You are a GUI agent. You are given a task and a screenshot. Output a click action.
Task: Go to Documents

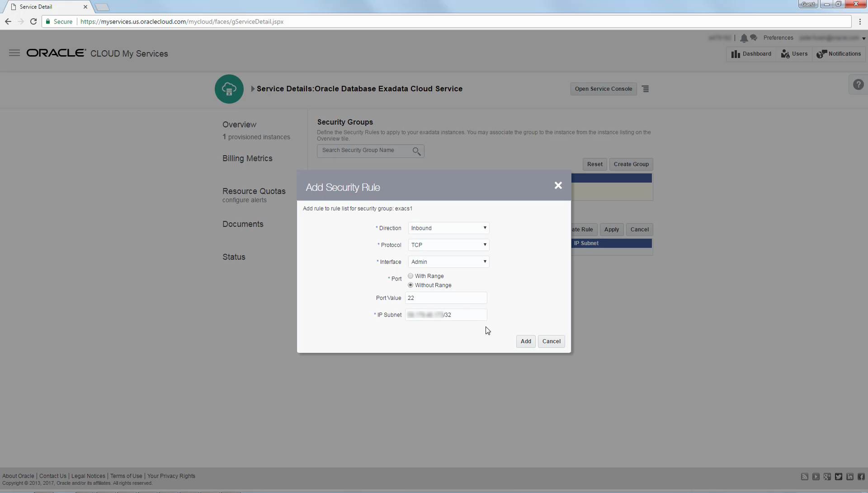tap(243, 224)
